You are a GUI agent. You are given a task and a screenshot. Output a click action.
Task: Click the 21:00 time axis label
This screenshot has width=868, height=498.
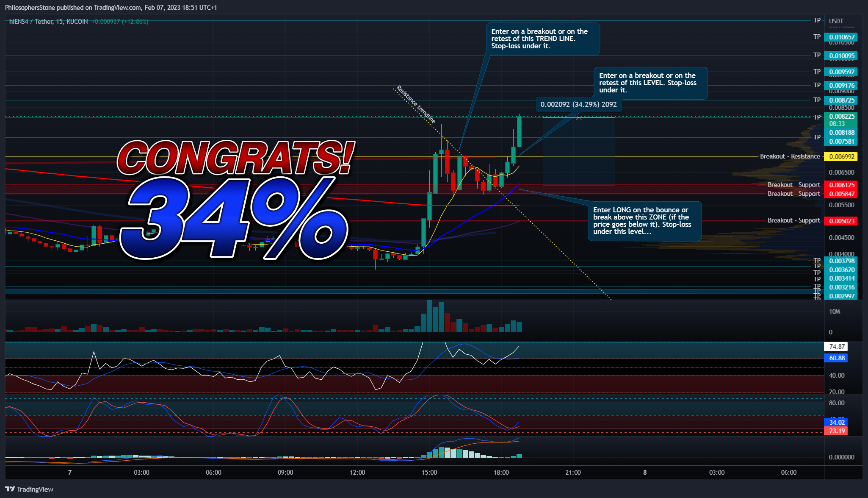573,472
